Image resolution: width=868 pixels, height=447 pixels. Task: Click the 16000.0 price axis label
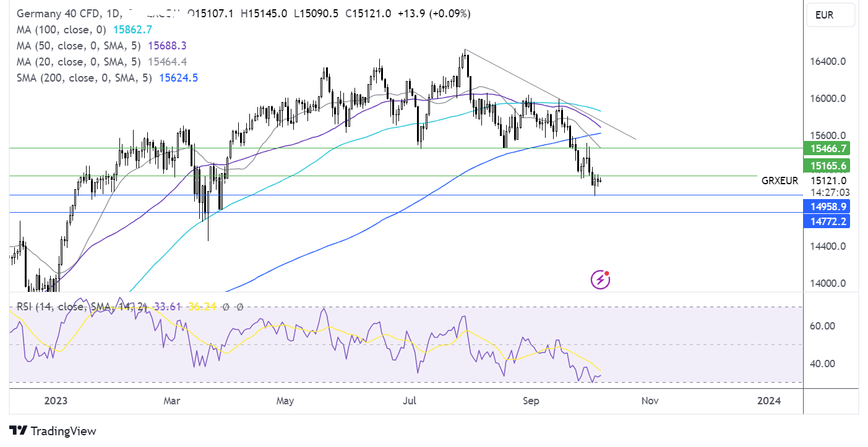[x=828, y=99]
